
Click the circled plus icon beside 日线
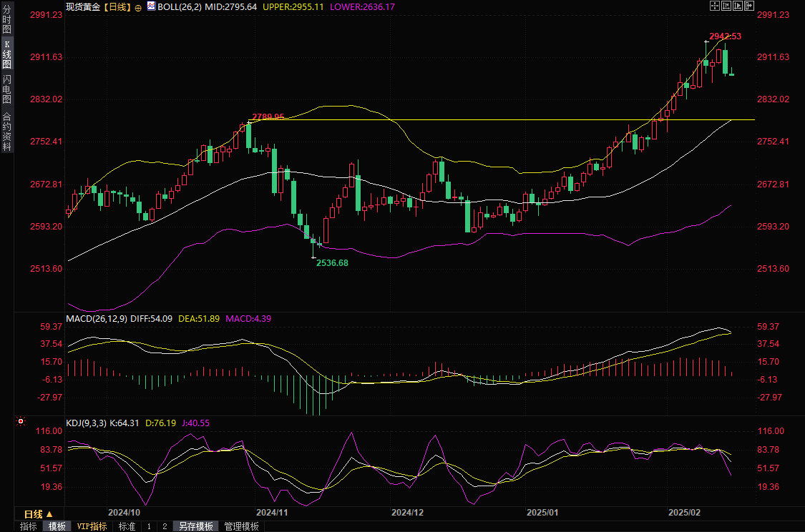pyautogui.click(x=138, y=6)
